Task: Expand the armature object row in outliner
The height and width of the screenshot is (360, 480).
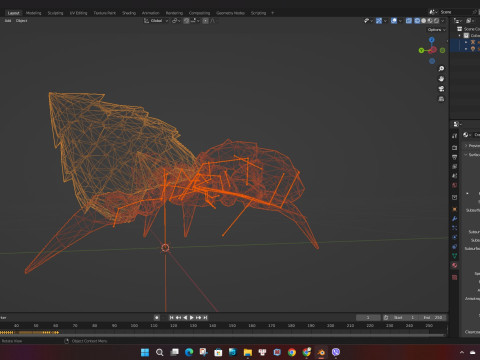Action: point(466,42)
